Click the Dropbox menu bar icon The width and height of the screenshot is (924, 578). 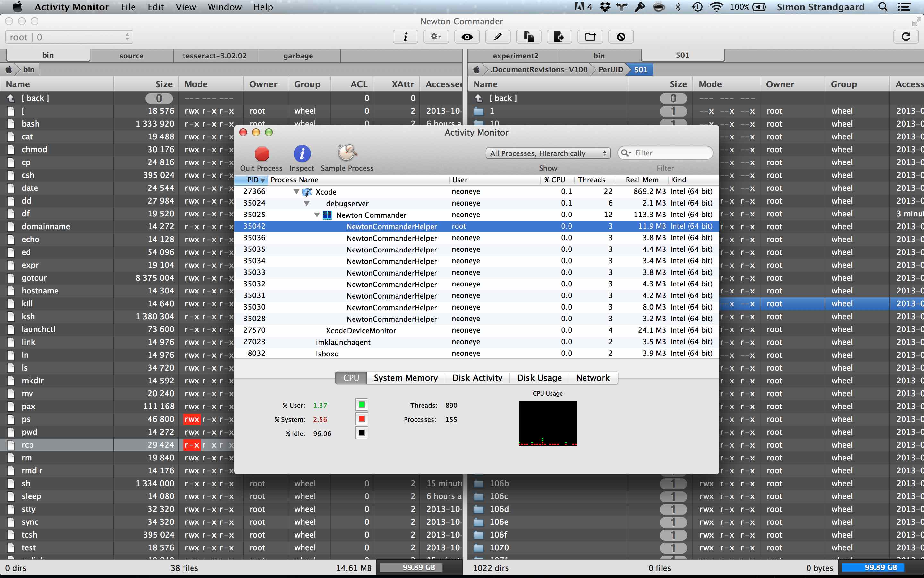(x=605, y=7)
